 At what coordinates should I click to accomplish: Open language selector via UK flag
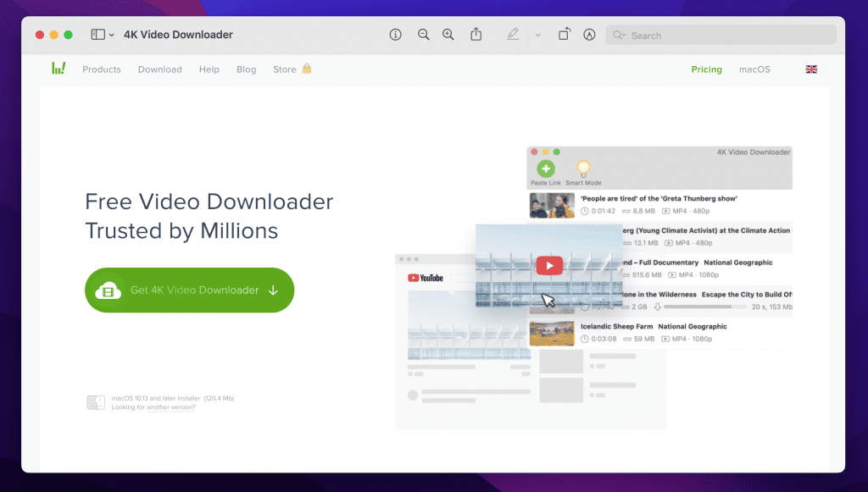811,69
